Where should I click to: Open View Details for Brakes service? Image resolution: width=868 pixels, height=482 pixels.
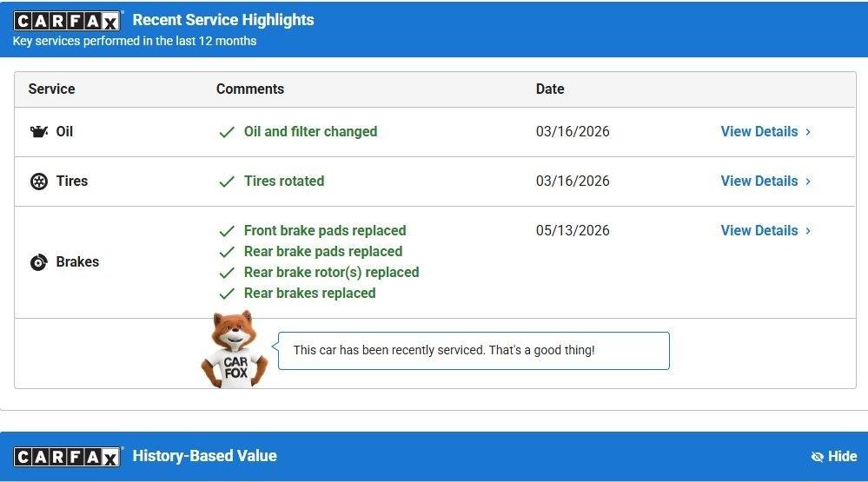(759, 231)
